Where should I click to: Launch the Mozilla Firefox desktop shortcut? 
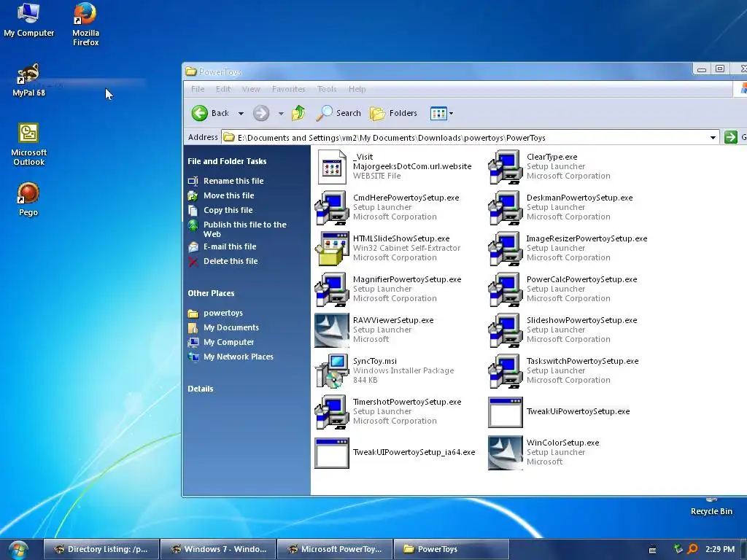(85, 24)
